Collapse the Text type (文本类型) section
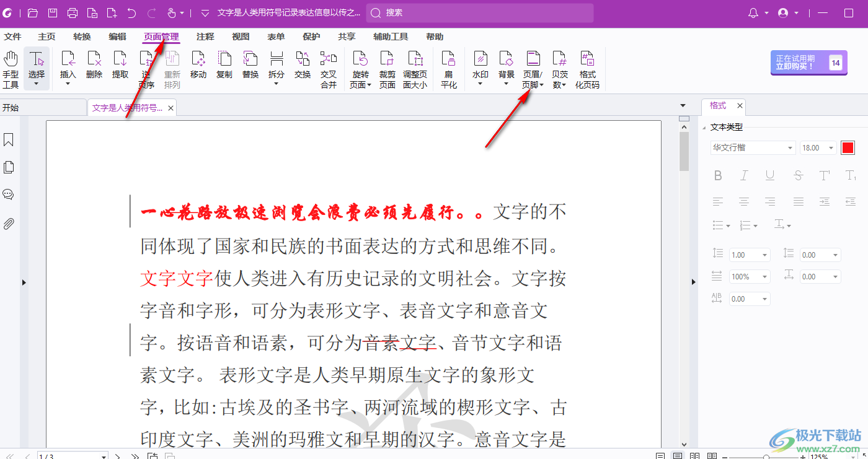868x459 pixels. [x=704, y=128]
